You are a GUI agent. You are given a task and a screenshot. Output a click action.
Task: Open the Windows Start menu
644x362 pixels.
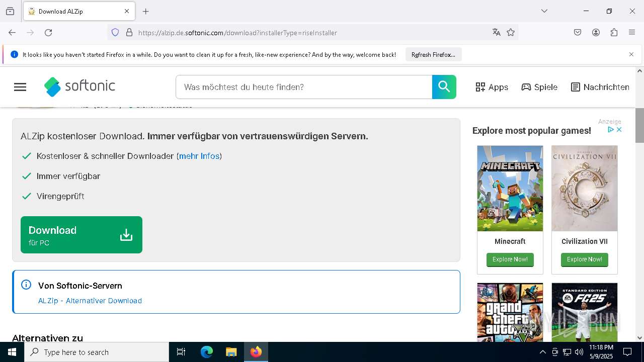(x=12, y=352)
